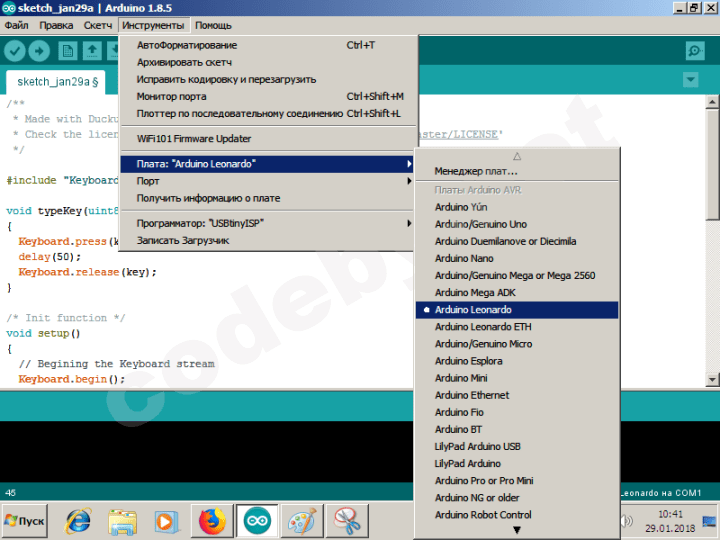The height and width of the screenshot is (540, 720).
Task: Expand the Плата: Arduino Leonardo submenu
Action: click(269, 164)
